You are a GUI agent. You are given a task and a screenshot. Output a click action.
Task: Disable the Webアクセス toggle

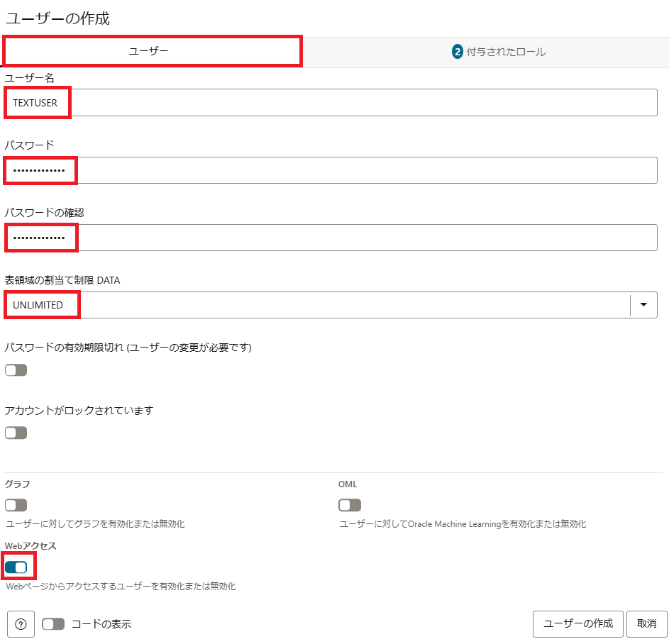[x=16, y=567]
